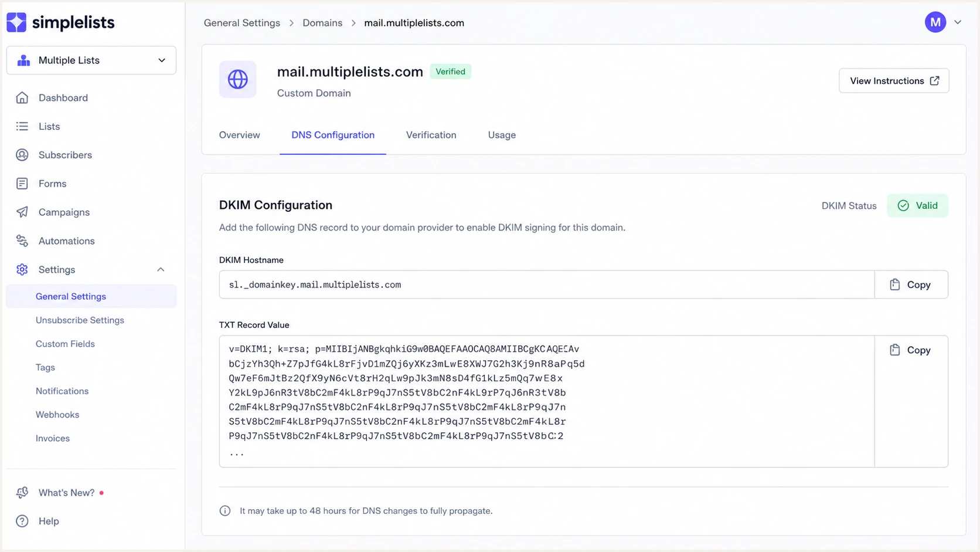Image resolution: width=980 pixels, height=552 pixels.
Task: Click the mail.multiplelists.com page title
Action: [350, 72]
